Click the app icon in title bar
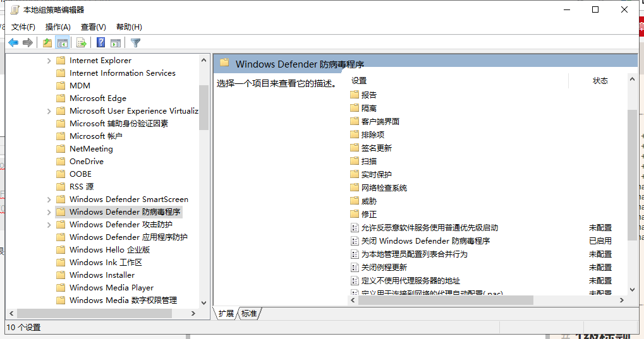The image size is (644, 339). (x=15, y=9)
